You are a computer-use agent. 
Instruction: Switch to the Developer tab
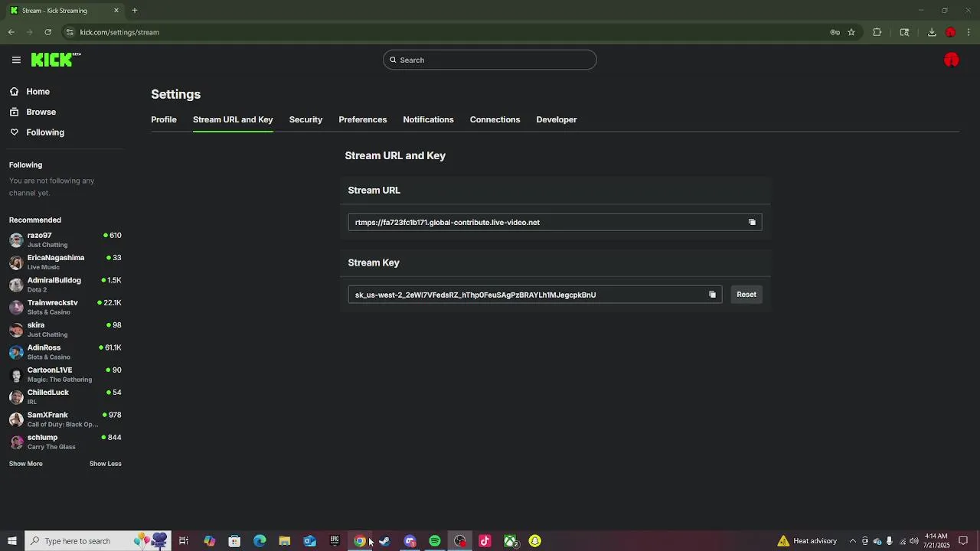[557, 119]
